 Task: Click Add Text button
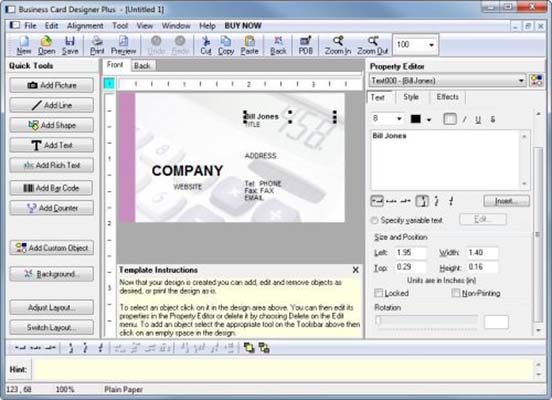(x=52, y=145)
